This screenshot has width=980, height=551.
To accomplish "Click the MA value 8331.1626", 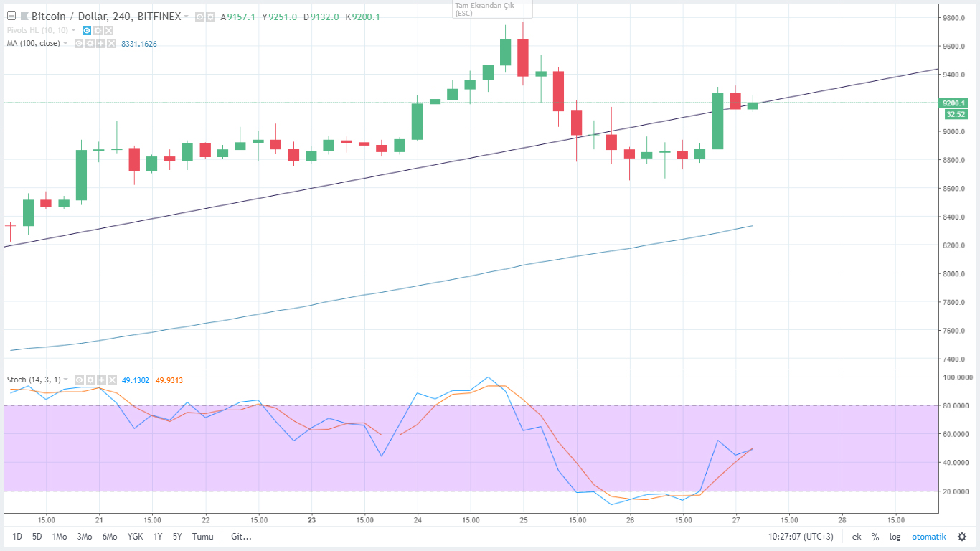I will point(139,44).
